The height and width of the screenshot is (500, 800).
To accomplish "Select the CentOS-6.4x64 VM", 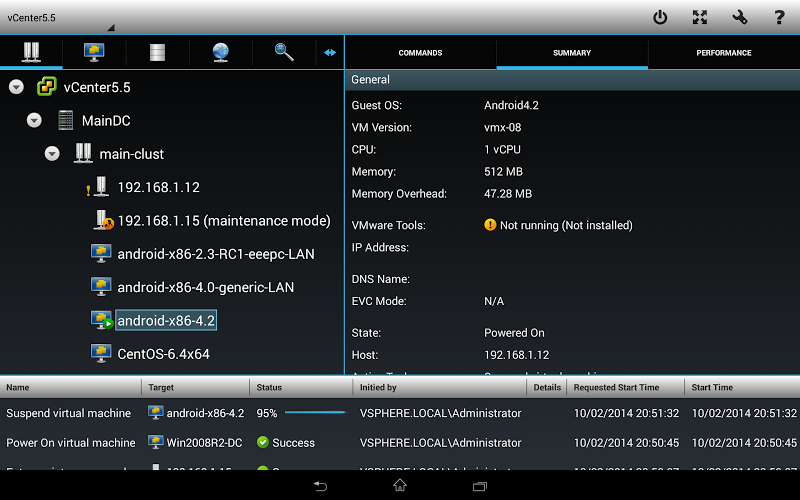I will 163,354.
